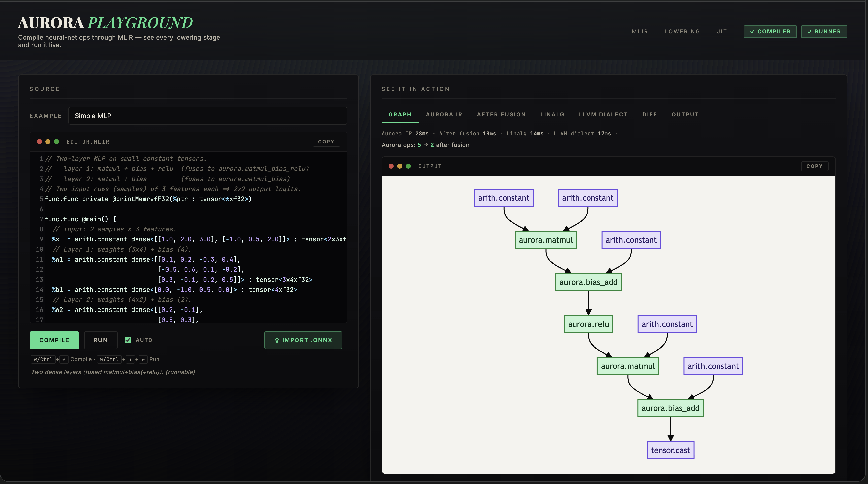Click the green dot in editor titlebar
868x484 pixels.
[57, 142]
